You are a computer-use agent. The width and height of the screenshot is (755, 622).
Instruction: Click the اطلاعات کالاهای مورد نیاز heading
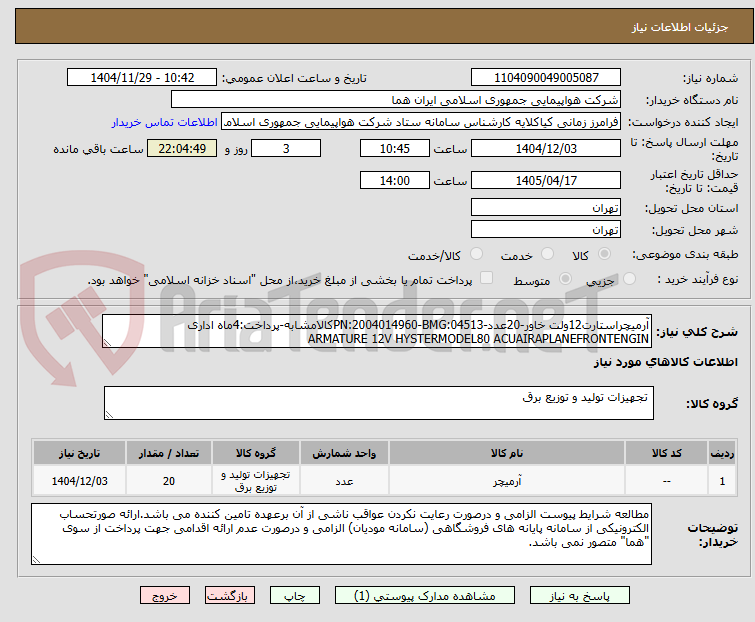pos(665,362)
